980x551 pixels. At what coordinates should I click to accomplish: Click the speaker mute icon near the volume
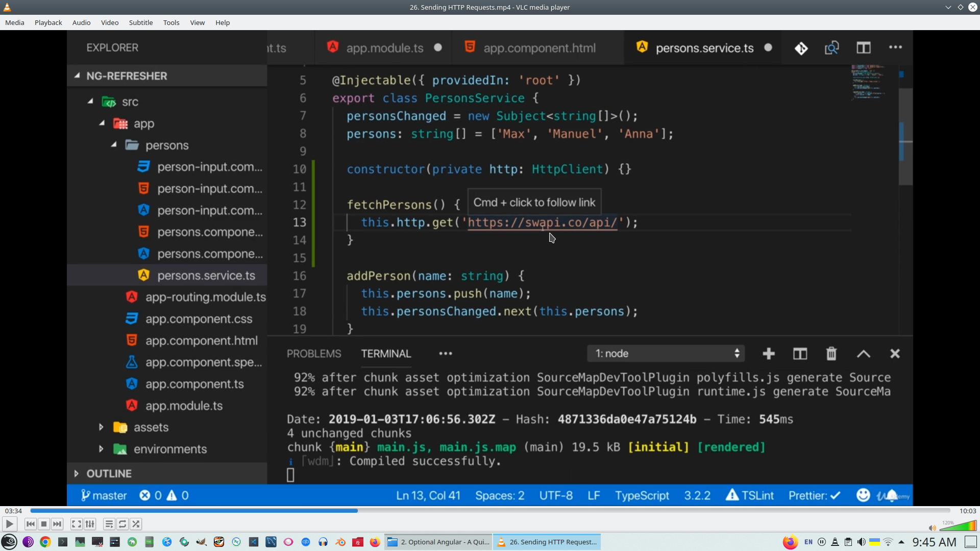(x=932, y=528)
